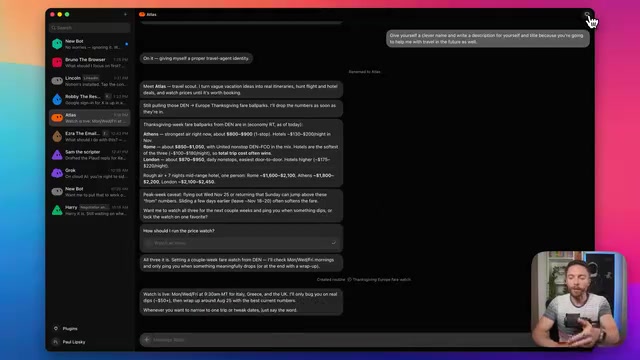Focus the sidebar Search field

tap(90, 28)
